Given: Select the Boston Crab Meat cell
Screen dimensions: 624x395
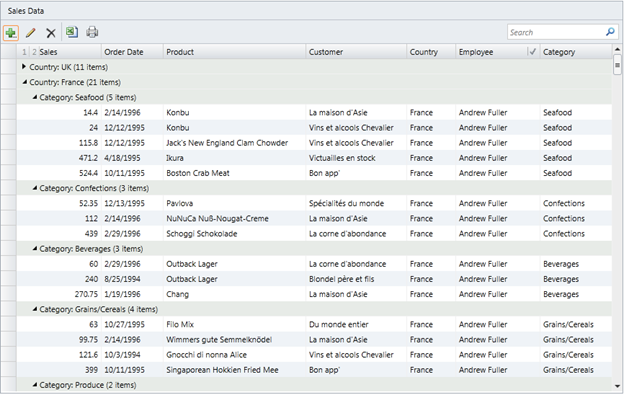Looking at the screenshot, I should pos(234,173).
